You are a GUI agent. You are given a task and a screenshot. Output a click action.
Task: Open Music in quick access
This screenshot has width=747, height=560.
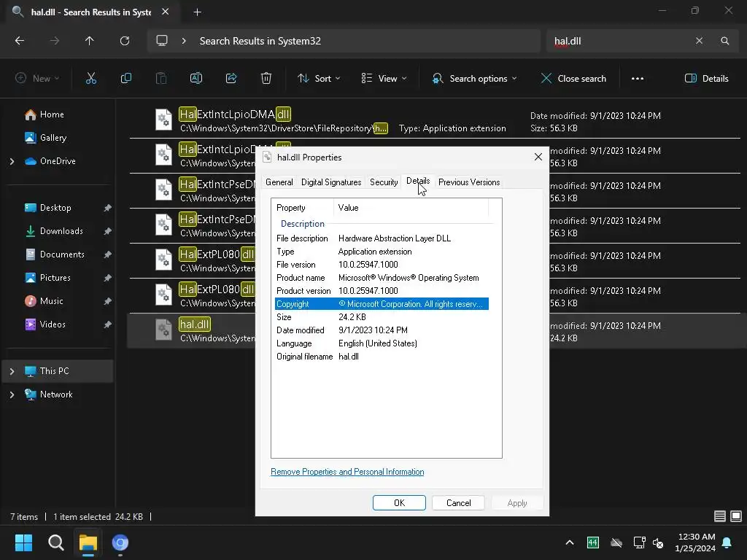tap(52, 301)
